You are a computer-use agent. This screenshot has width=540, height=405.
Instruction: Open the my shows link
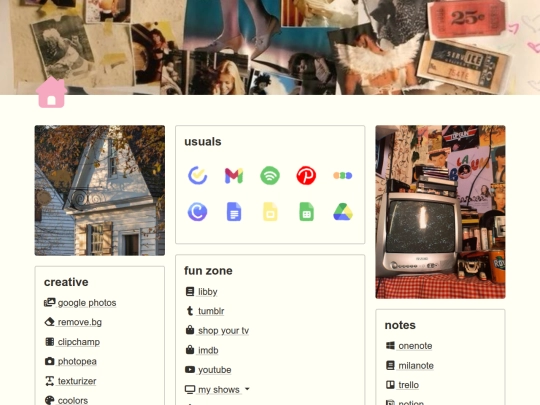point(219,390)
